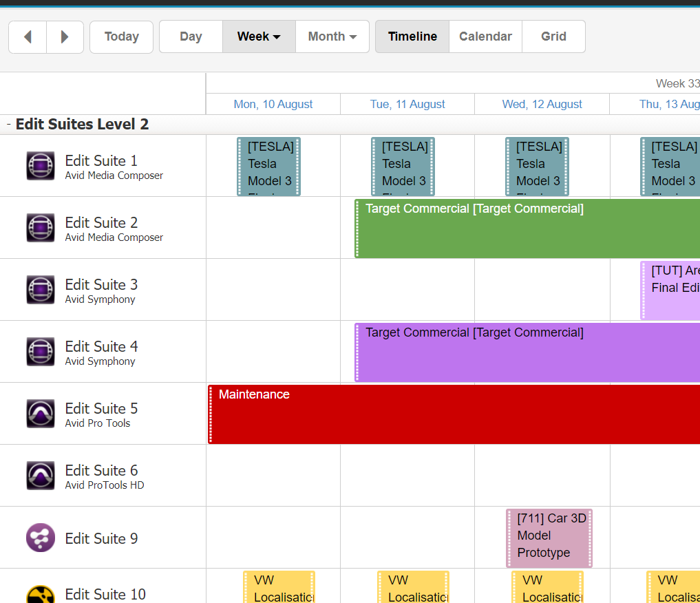Open Tue, 11 August day link
Viewport: 700px width, 603px height.
click(407, 105)
